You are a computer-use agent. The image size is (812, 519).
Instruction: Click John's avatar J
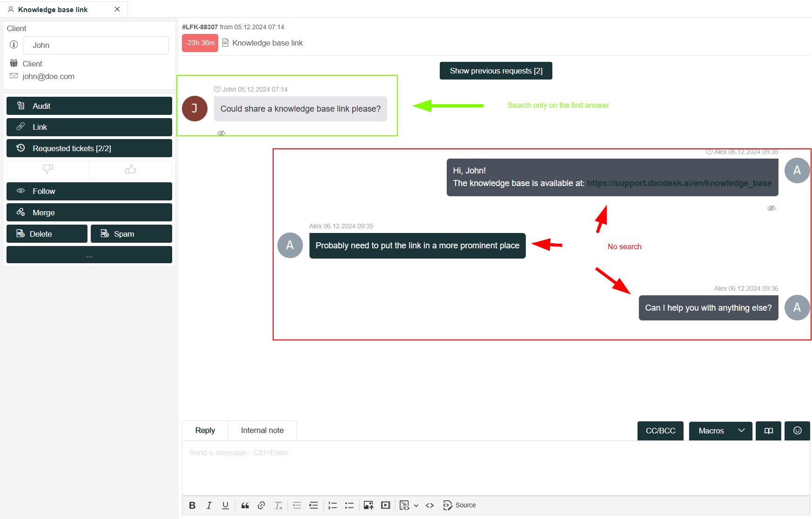195,109
